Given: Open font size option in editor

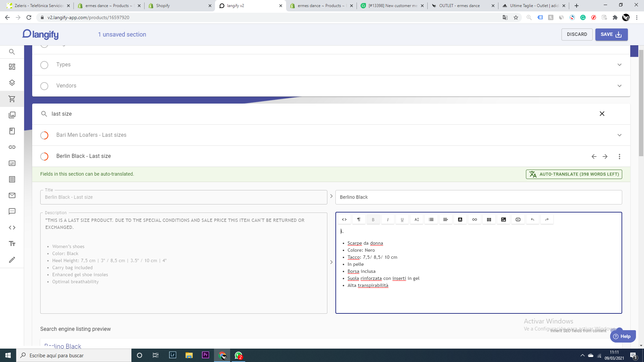Looking at the screenshot, I should (417, 220).
